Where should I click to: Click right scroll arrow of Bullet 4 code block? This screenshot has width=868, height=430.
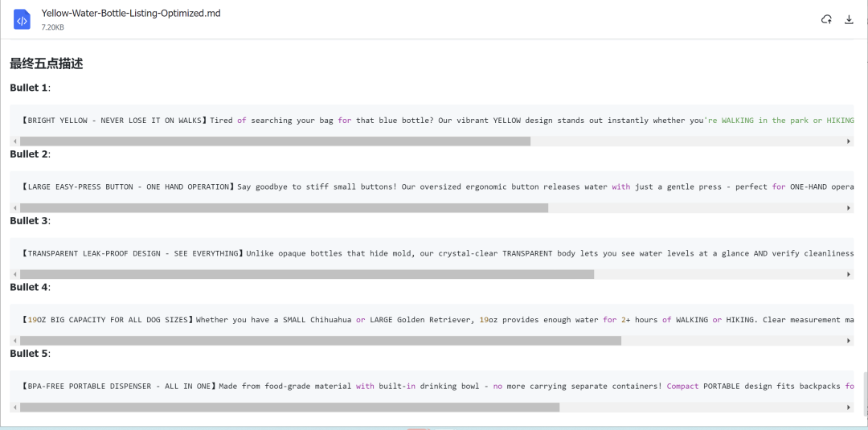(x=849, y=341)
